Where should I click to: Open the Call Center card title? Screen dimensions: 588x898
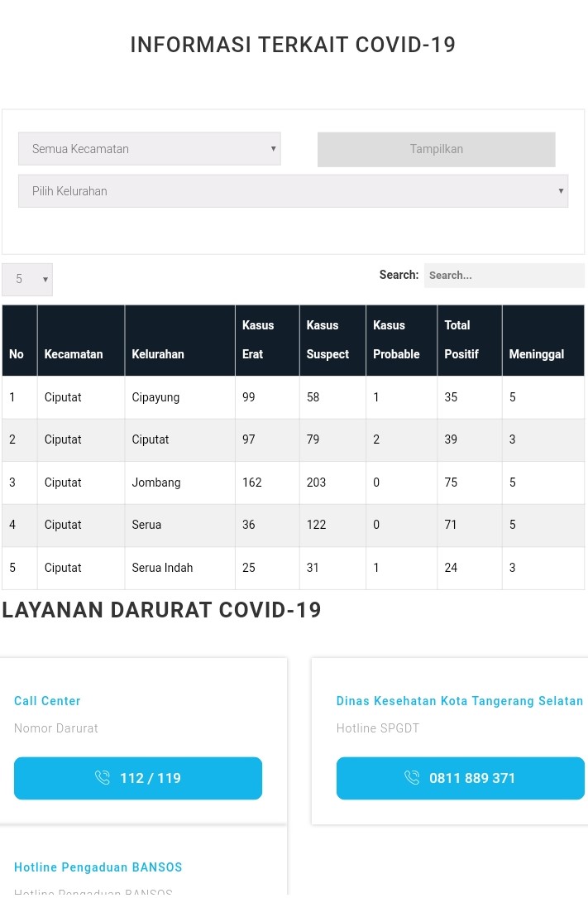47,701
